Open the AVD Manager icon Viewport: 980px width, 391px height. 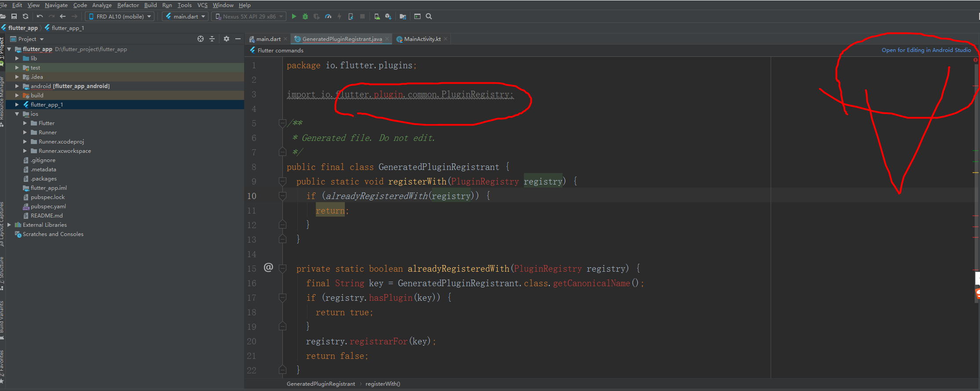[x=377, y=16]
